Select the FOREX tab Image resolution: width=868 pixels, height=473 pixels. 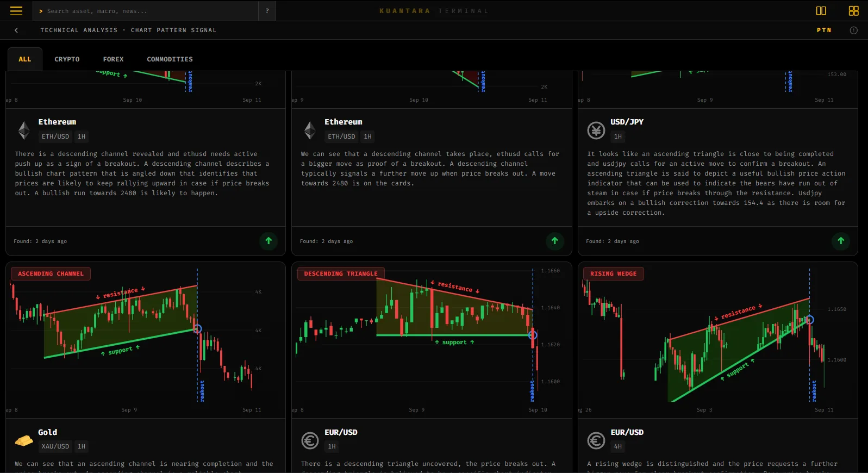click(113, 59)
